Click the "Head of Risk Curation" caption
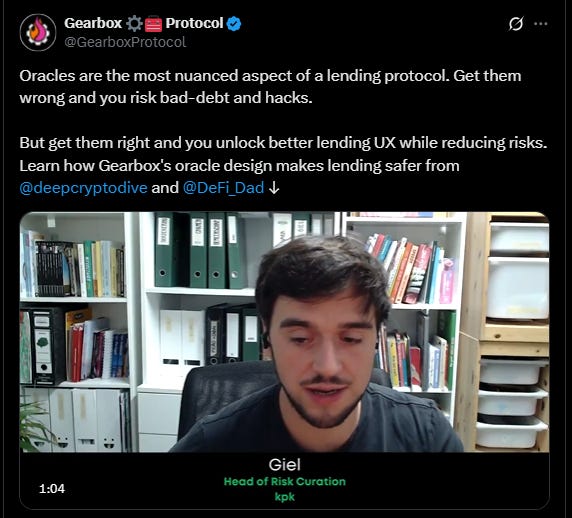 click(x=285, y=482)
